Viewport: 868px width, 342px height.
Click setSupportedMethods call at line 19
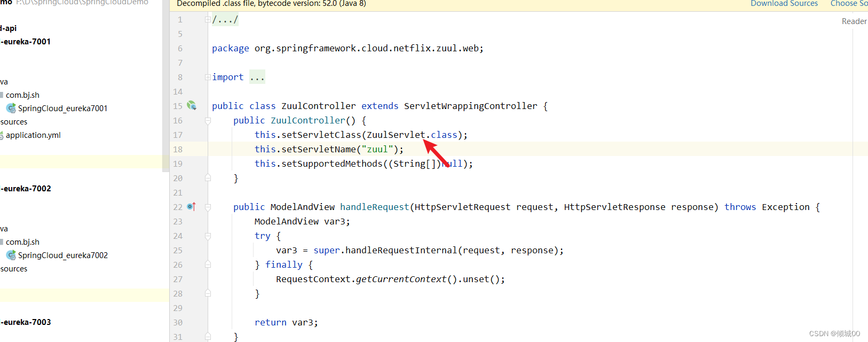click(332, 164)
